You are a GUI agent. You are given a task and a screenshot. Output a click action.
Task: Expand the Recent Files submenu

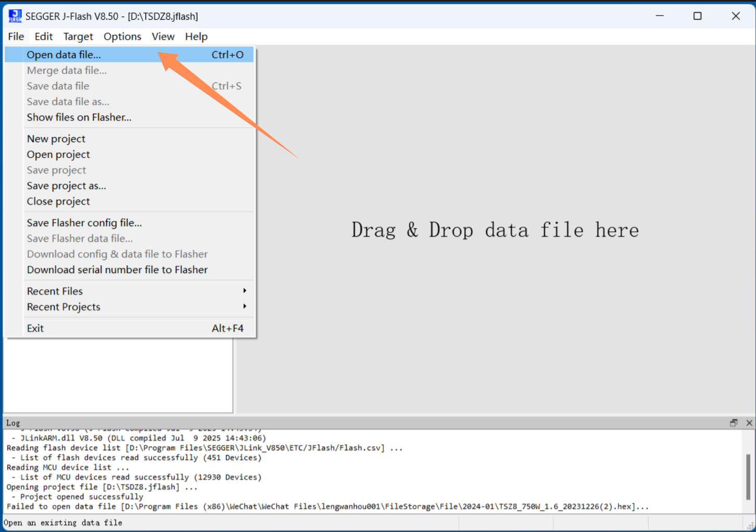129,291
